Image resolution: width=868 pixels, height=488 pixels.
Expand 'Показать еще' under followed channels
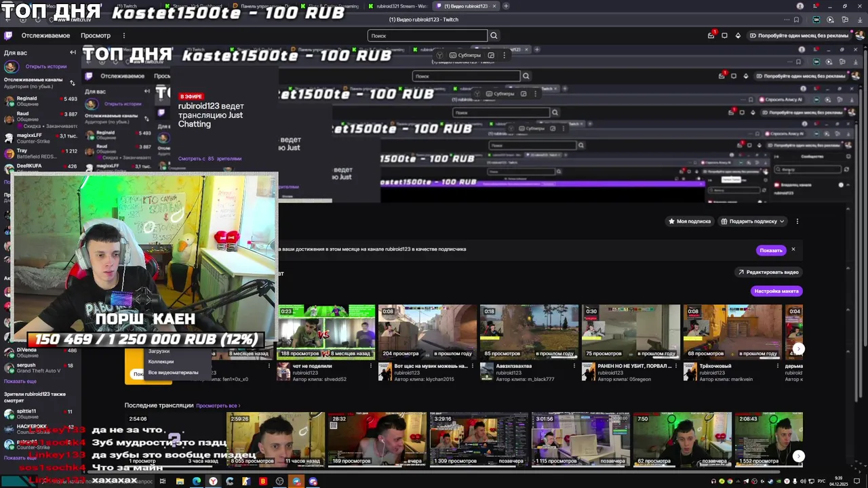(x=20, y=381)
